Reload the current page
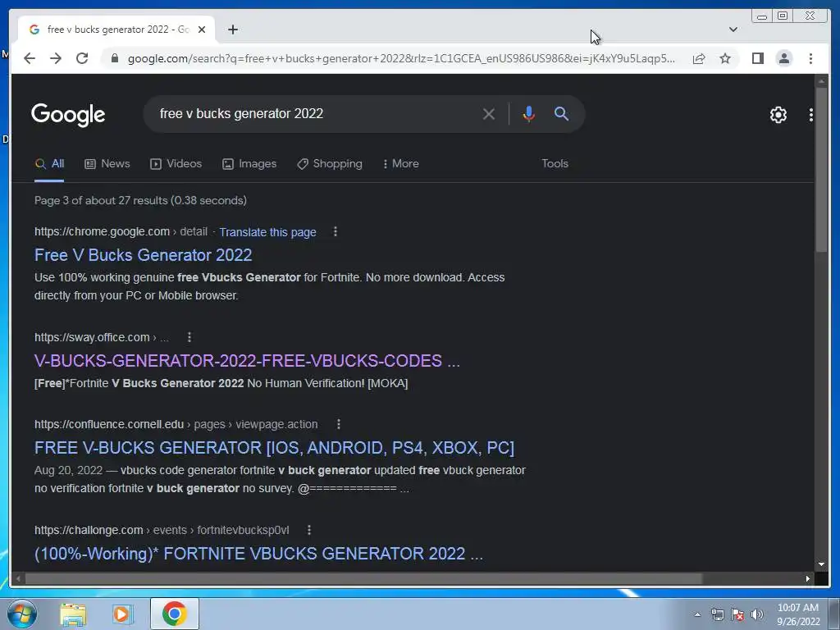This screenshot has width=840, height=630. pos(82,58)
